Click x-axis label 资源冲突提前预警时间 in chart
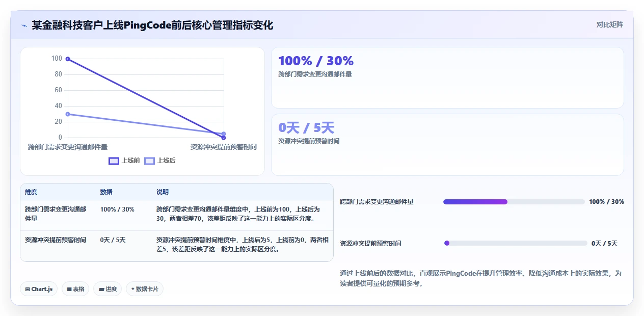 coord(224,147)
